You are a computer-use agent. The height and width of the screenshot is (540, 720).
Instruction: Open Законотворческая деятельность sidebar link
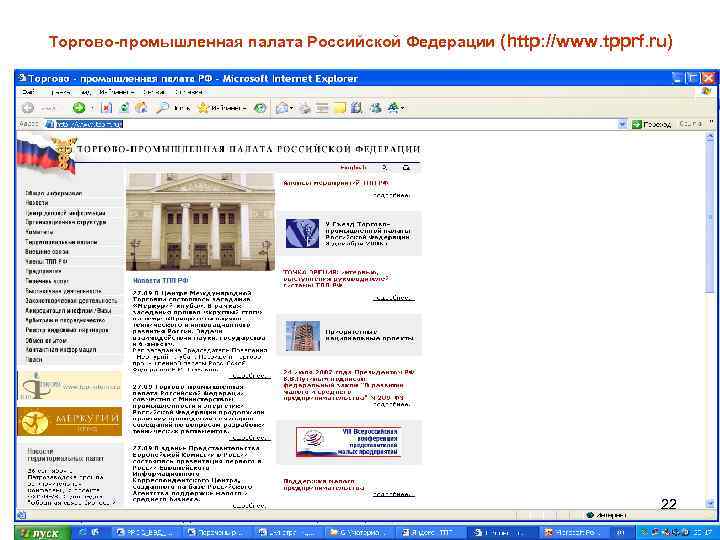tap(72, 301)
